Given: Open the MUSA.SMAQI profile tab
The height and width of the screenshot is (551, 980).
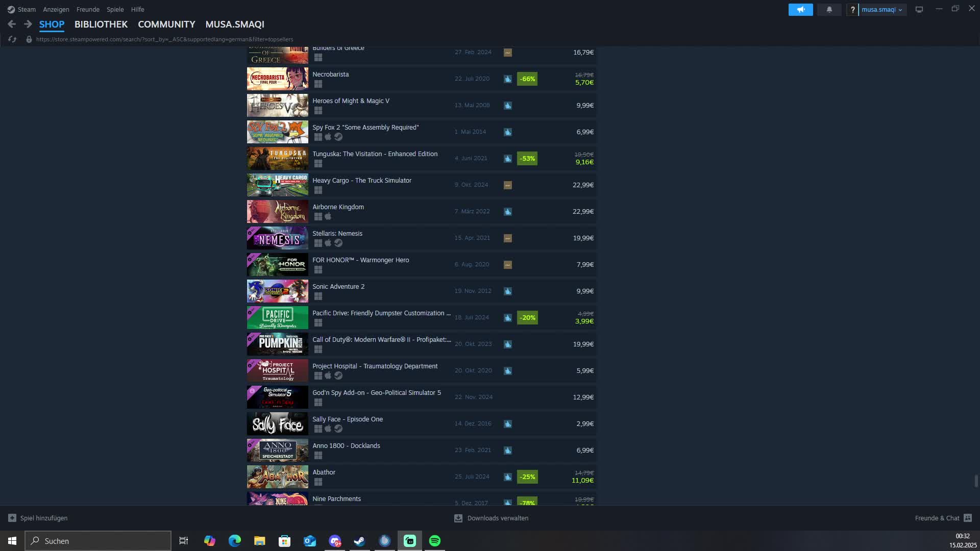Looking at the screenshot, I should pyautogui.click(x=235, y=24).
